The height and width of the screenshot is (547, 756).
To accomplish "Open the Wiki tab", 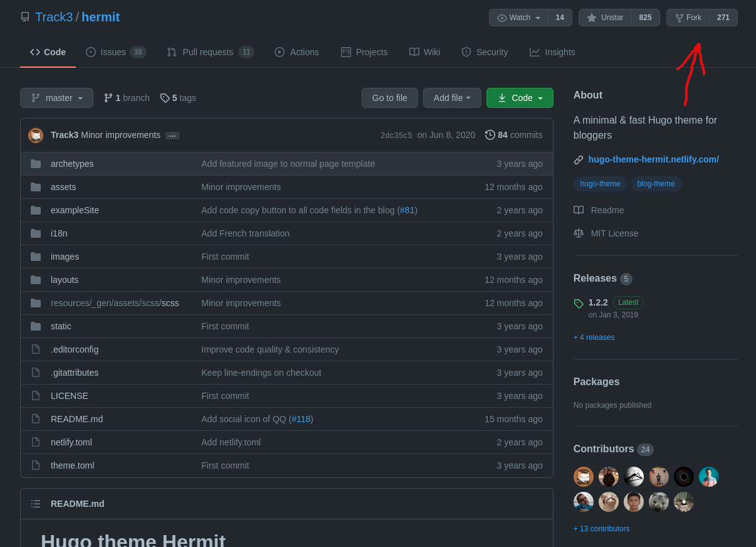I will (x=424, y=52).
